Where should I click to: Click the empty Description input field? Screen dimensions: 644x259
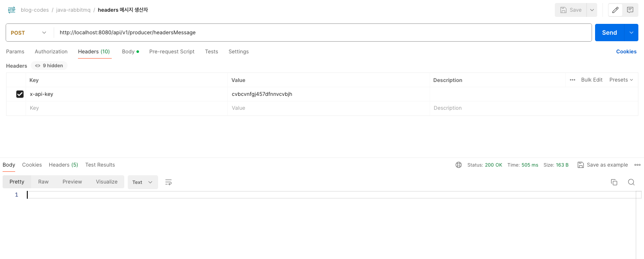click(x=534, y=108)
